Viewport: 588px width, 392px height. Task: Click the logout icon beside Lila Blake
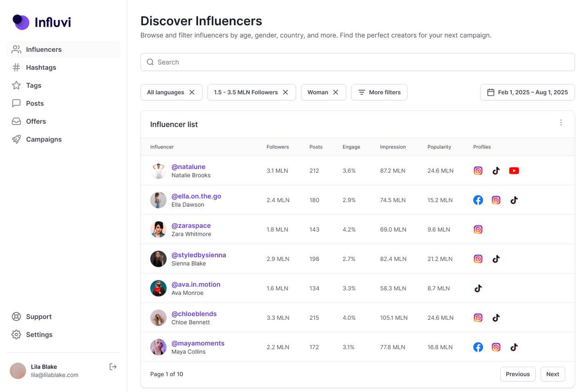pyautogui.click(x=113, y=367)
